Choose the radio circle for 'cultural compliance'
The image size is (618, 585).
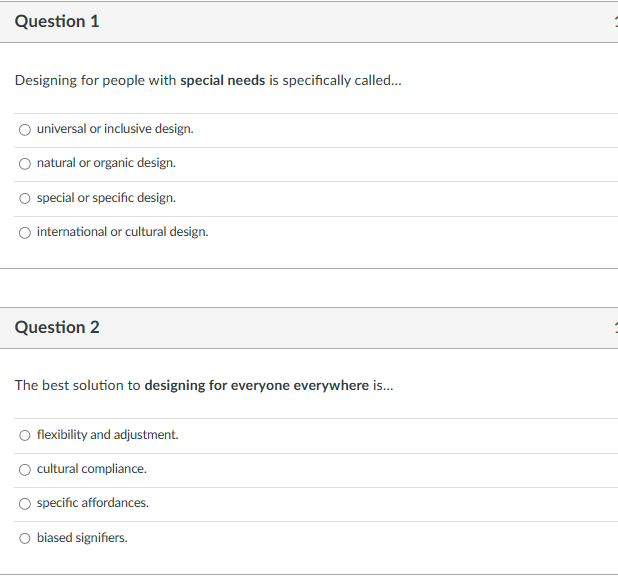[24, 469]
